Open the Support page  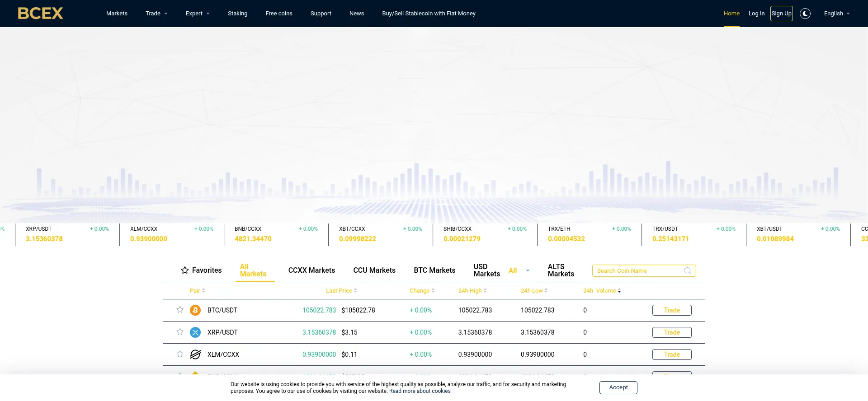(x=321, y=14)
